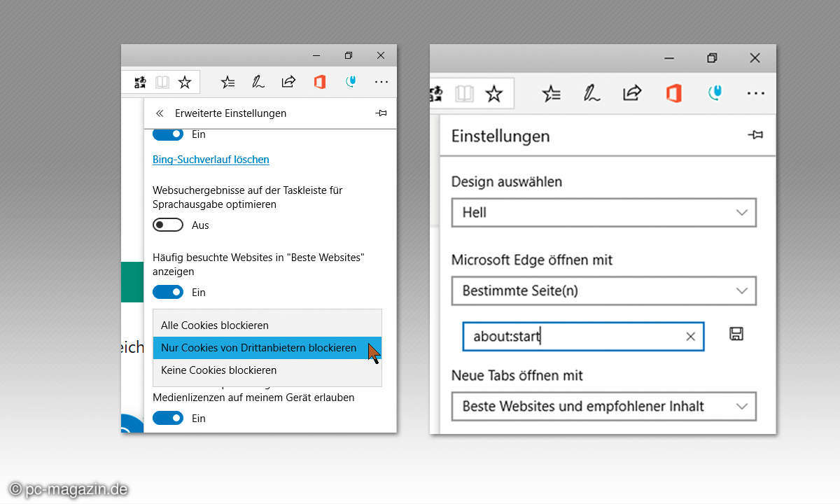Open the Hub favorites list in left window
840x504 pixels.
point(228,83)
